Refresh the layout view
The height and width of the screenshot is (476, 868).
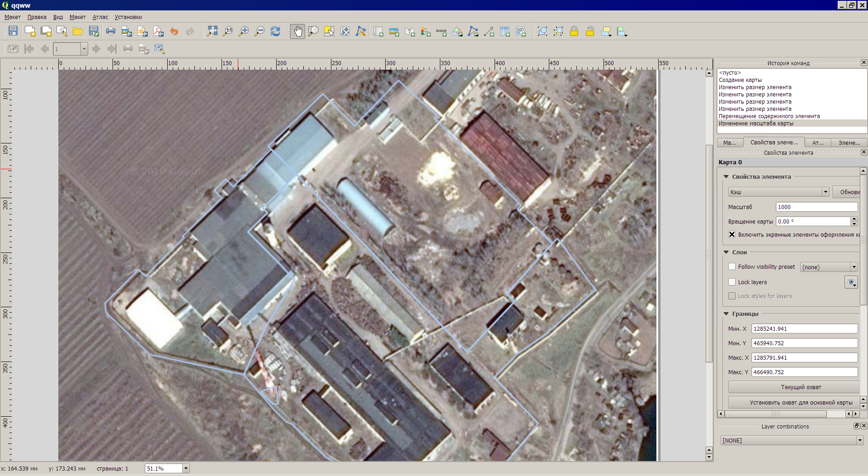275,31
